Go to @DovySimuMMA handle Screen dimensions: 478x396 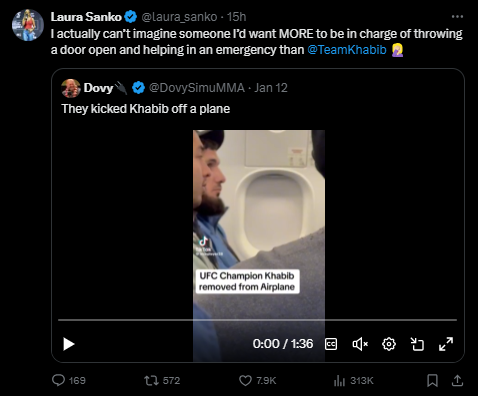(x=197, y=88)
